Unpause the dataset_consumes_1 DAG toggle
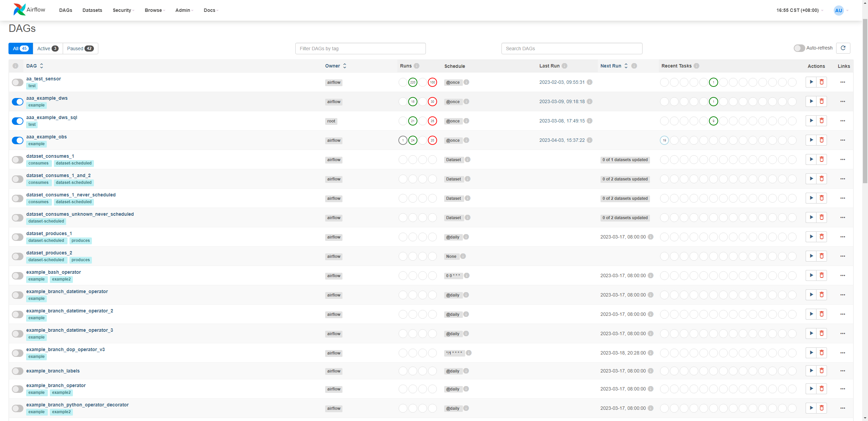The height and width of the screenshot is (421, 868). click(x=18, y=160)
